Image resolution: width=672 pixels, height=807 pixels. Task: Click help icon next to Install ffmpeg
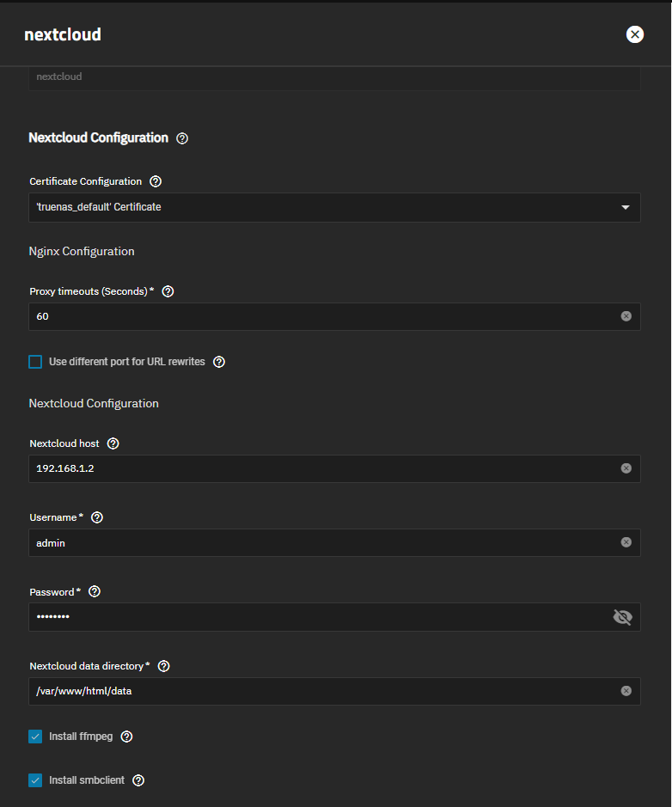[127, 737]
